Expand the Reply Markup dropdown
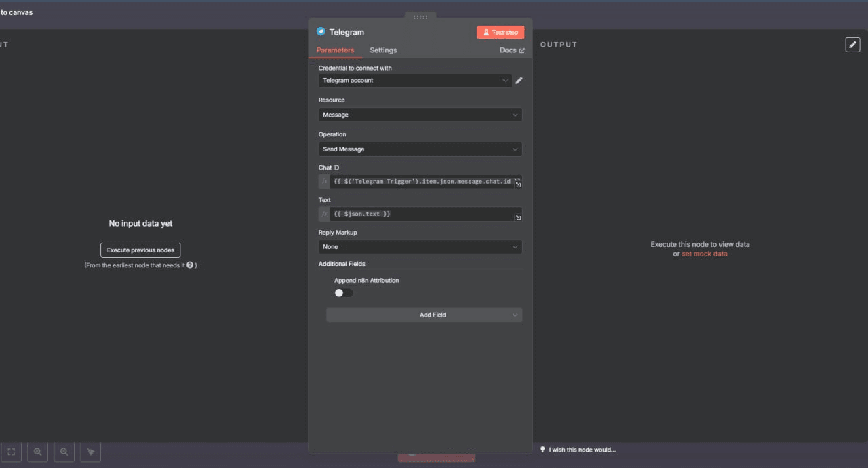Image resolution: width=868 pixels, height=468 pixels. pyautogui.click(x=420, y=247)
